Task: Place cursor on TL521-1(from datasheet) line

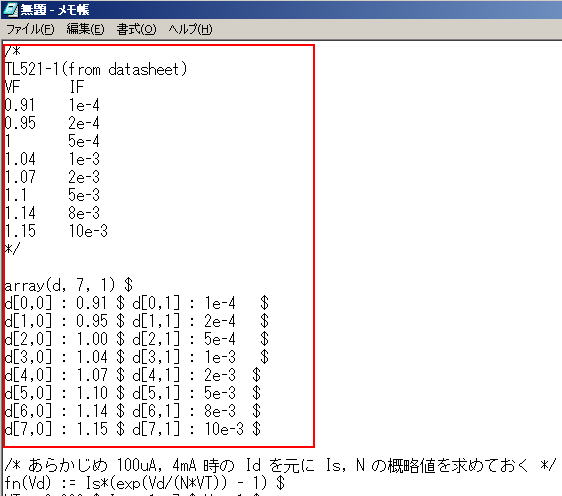Action: (x=96, y=69)
